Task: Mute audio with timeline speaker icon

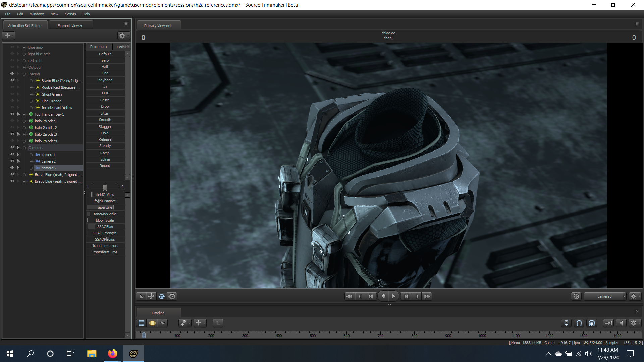Action: [x=621, y=323]
